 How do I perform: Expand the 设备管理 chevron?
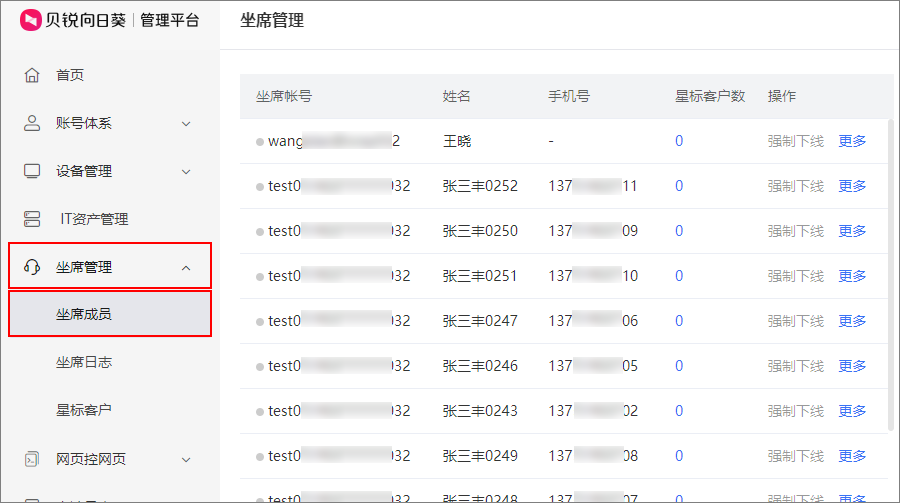coord(186,172)
